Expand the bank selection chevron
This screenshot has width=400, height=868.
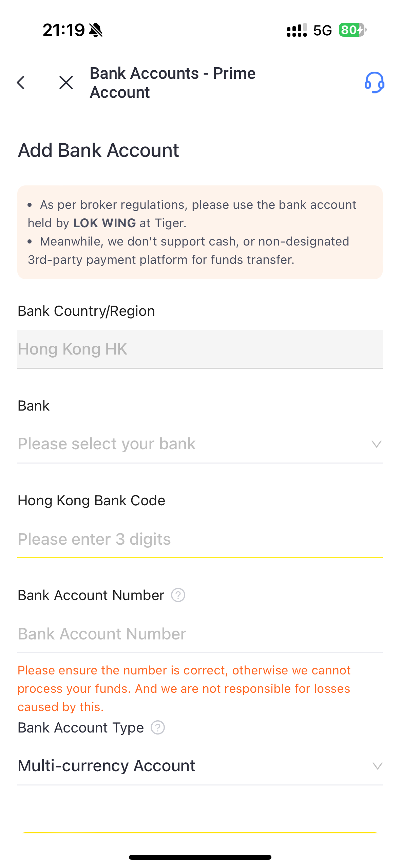pyautogui.click(x=376, y=444)
